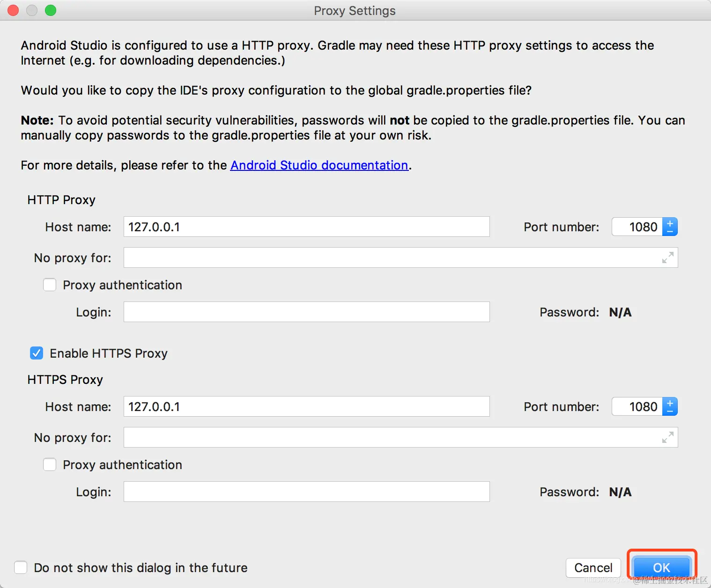Click the HTTP port stepper control
711x588 pixels.
tap(669, 227)
